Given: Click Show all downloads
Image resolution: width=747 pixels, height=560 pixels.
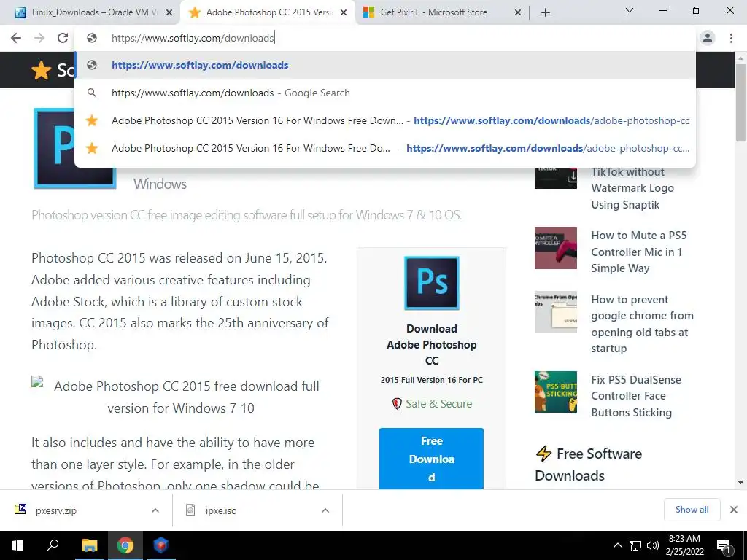Looking at the screenshot, I should pyautogui.click(x=692, y=510).
